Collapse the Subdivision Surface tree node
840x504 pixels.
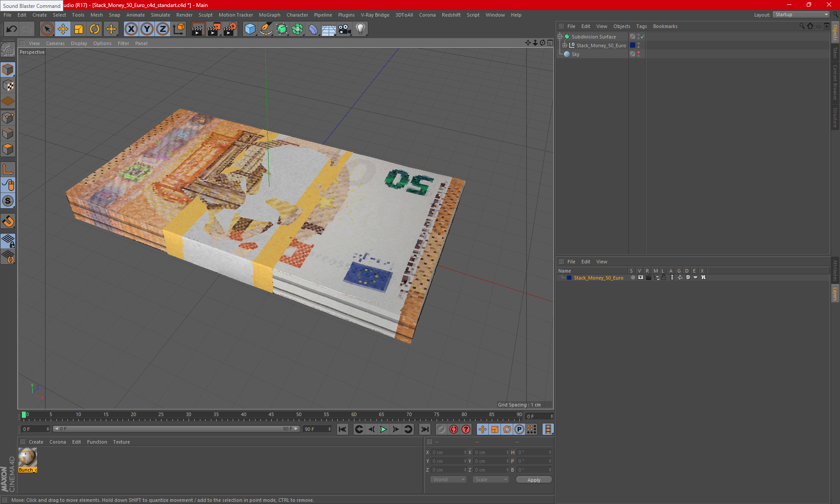click(x=560, y=37)
